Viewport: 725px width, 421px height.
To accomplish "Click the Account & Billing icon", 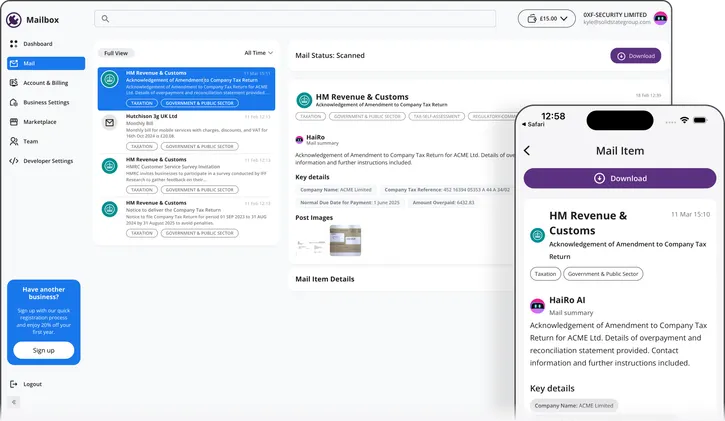I will pyautogui.click(x=13, y=83).
